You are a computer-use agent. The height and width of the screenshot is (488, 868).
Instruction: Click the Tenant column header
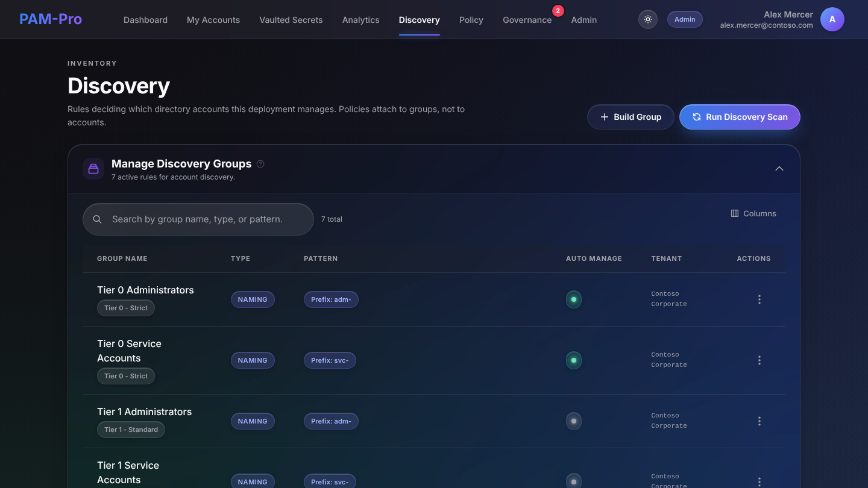tap(667, 258)
